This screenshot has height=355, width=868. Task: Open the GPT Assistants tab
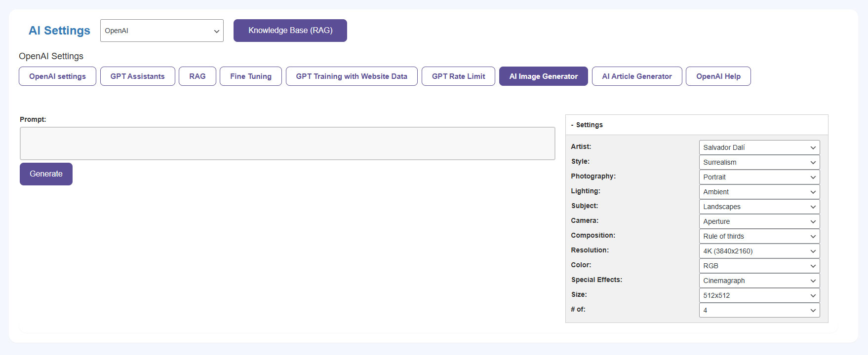point(137,76)
